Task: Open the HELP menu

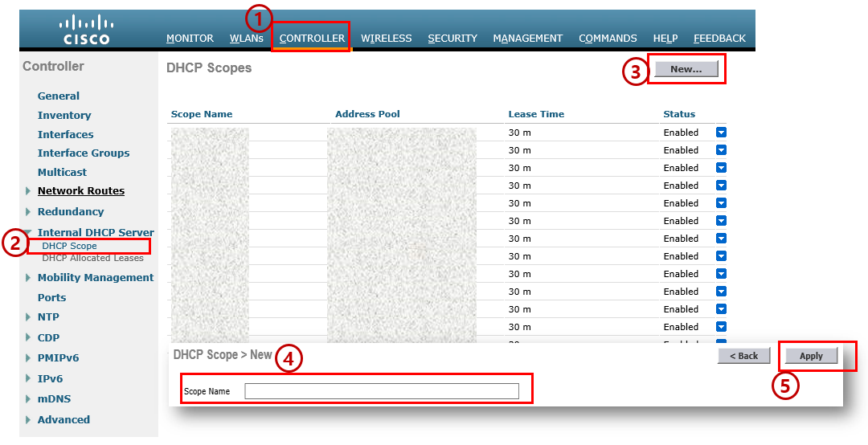Action: (665, 39)
